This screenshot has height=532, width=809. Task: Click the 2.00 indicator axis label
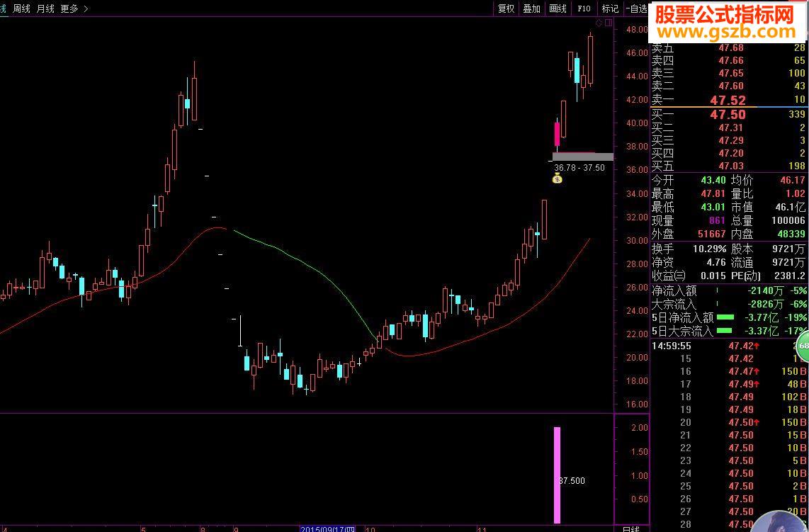click(x=640, y=428)
